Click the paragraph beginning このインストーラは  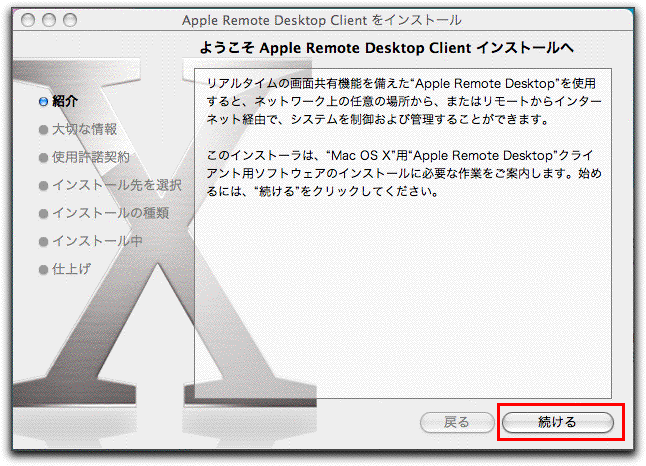click(x=404, y=173)
